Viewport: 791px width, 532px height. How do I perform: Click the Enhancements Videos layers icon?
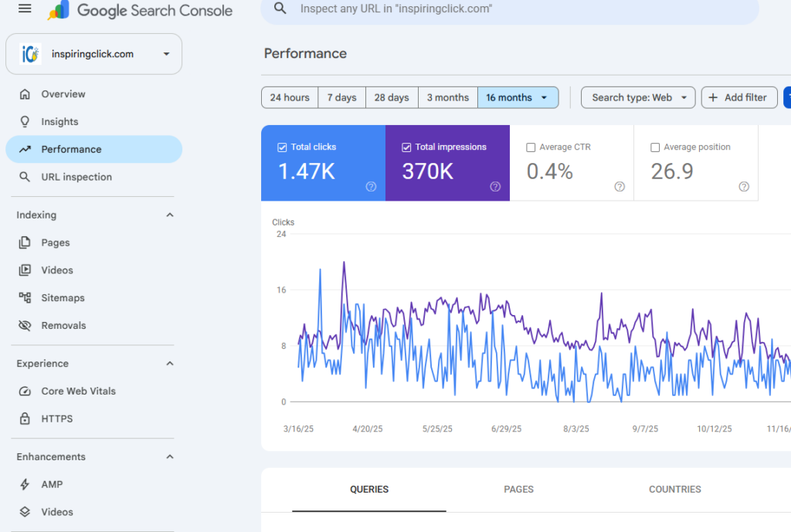[x=25, y=512]
